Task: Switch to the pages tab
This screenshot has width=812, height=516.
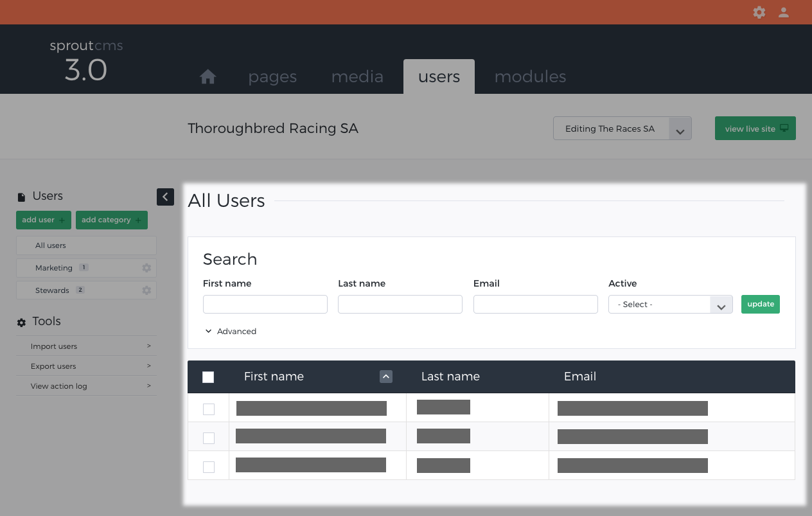Action: [x=272, y=77]
